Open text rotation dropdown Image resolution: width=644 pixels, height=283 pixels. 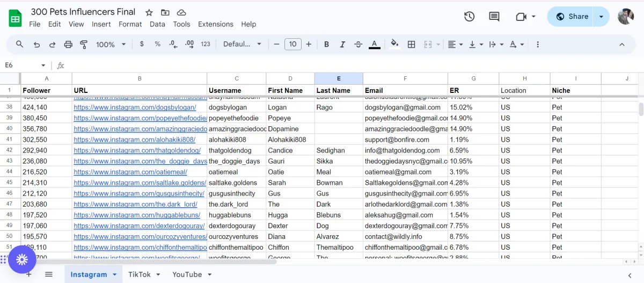(x=517, y=45)
